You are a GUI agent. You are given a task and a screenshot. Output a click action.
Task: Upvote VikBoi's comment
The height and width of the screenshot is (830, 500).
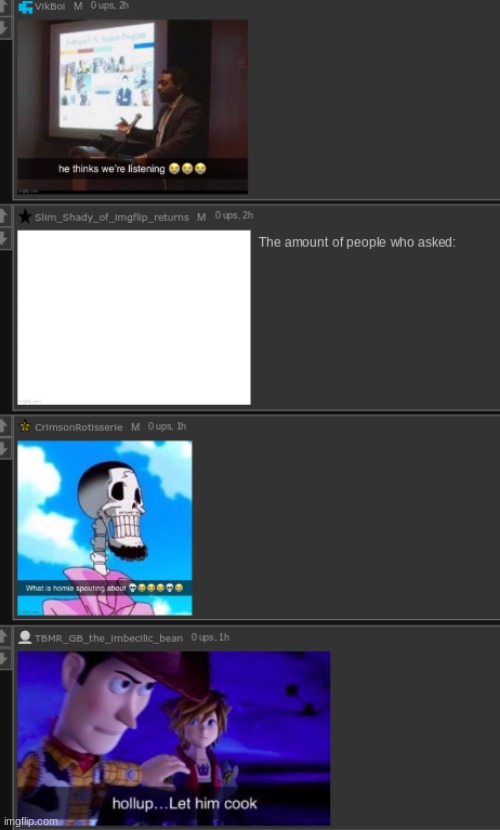(5, 7)
